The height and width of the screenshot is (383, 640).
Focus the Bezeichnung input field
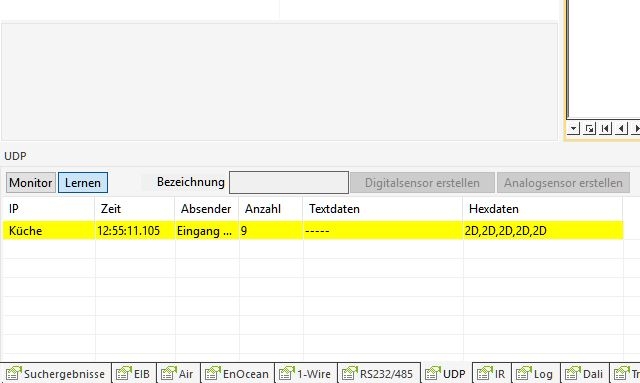tap(289, 183)
